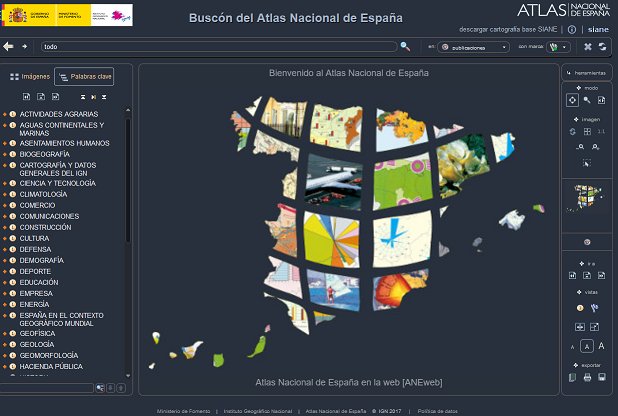Switch to the Imágenes tab
Viewport: 618px width, 416px height.
click(30, 76)
